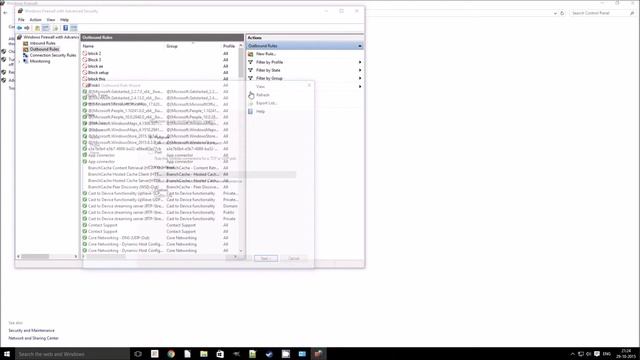The width and height of the screenshot is (640, 360).
Task: Collapse the Outbound Rules actions section arrow
Action: pos(360,46)
